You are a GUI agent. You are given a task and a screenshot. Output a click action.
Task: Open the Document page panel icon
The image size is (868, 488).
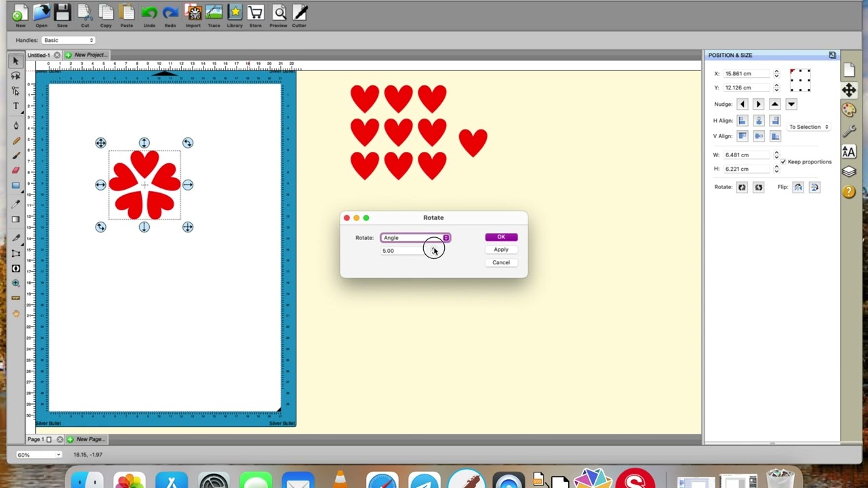[x=849, y=69]
